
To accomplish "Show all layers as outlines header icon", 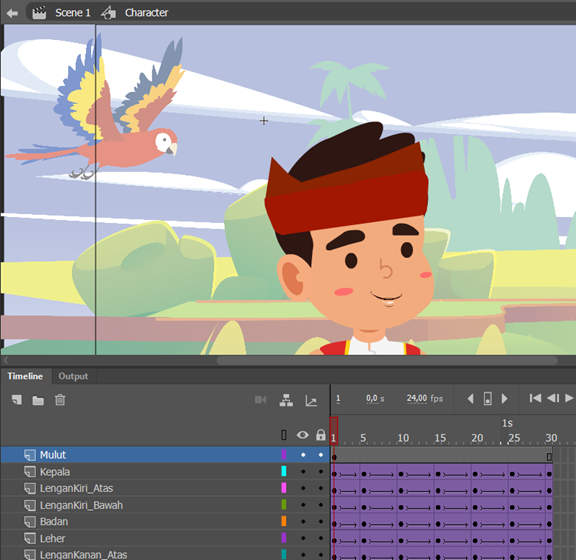I will (x=284, y=435).
